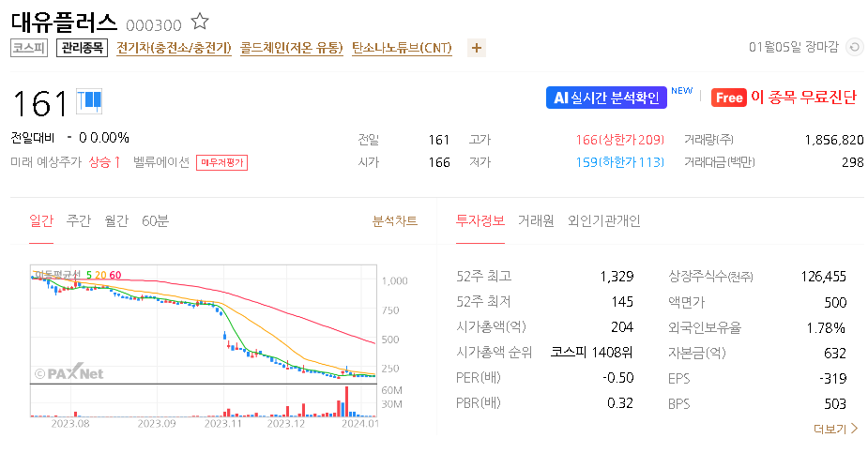868x453 pixels.
Task: Click the 거래대금(백만) value 298
Action: click(852, 162)
